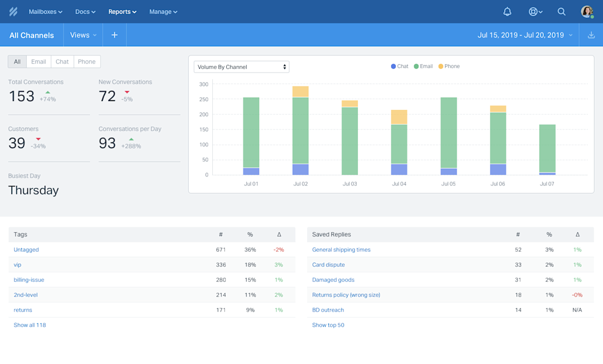The image size is (603, 364).
Task: Open the Manage menu
Action: pos(163,12)
